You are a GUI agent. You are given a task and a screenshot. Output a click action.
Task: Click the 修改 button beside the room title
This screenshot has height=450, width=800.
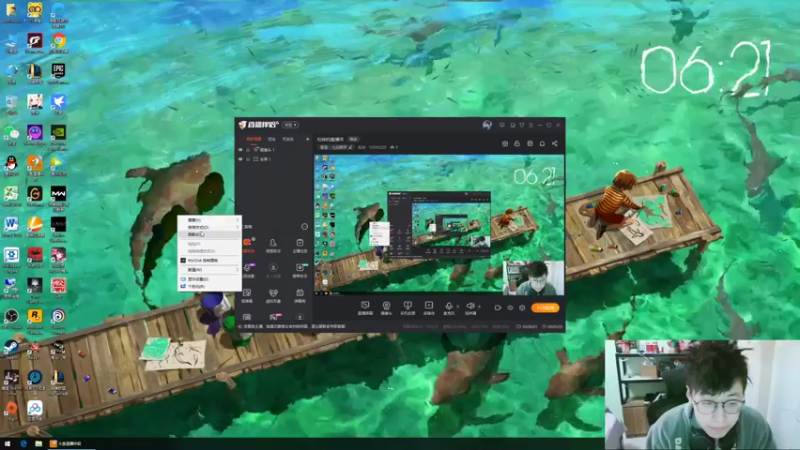(353, 139)
